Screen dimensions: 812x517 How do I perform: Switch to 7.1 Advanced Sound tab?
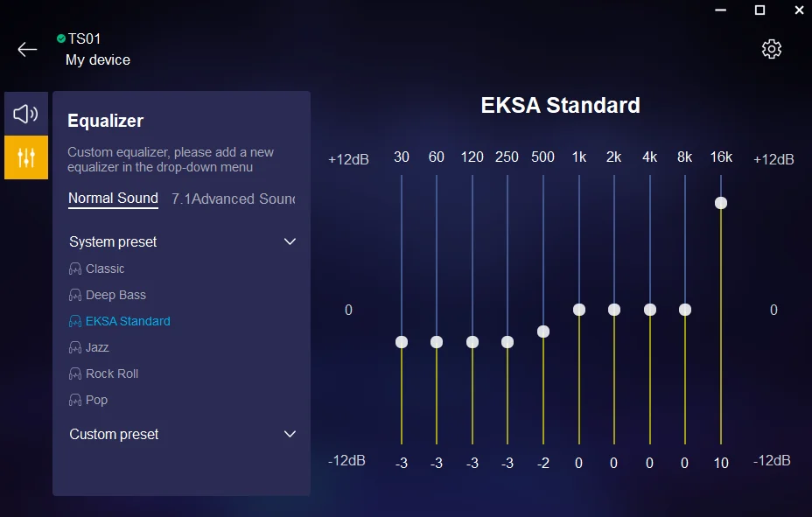[234, 199]
